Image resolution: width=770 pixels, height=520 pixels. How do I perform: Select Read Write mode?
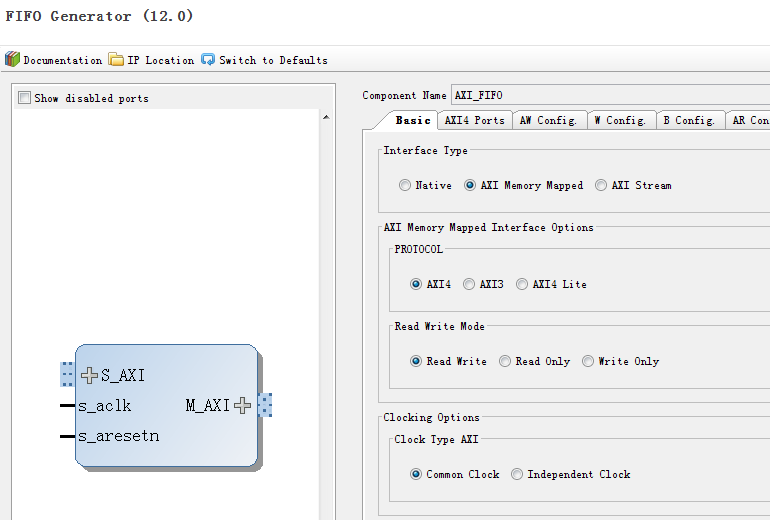416,361
